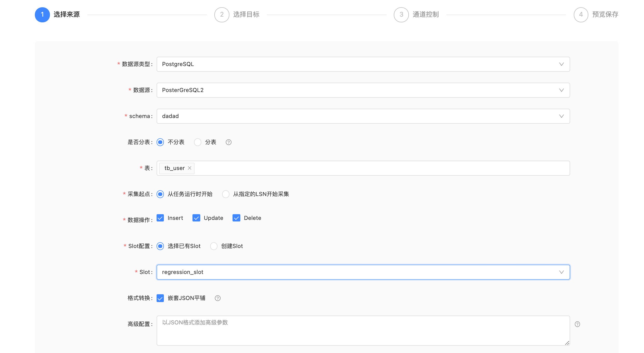Click step 4 circle 预览保存
The height and width of the screenshot is (353, 644).
click(x=581, y=15)
